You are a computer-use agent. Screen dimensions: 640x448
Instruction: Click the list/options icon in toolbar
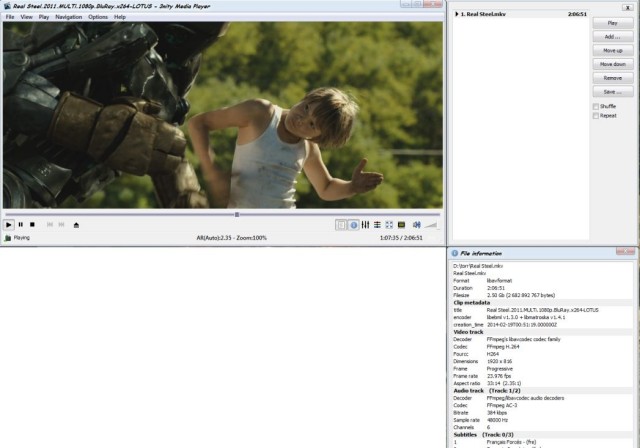click(377, 225)
